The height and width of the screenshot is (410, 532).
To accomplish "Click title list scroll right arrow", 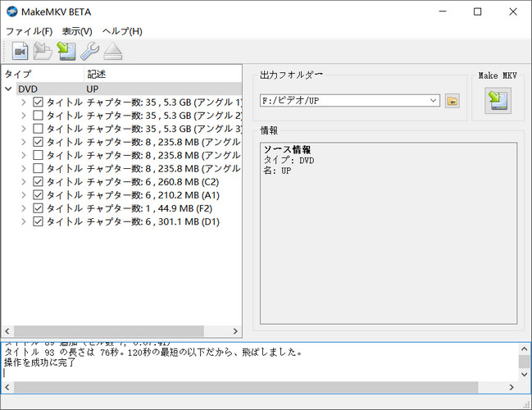I will [235, 331].
